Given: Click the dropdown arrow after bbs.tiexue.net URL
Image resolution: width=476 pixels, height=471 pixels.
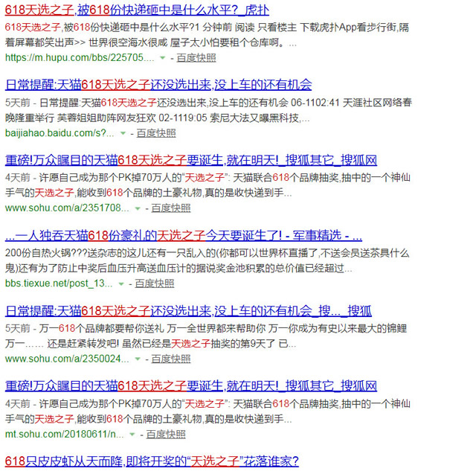Looking at the screenshot, I should (123, 285).
